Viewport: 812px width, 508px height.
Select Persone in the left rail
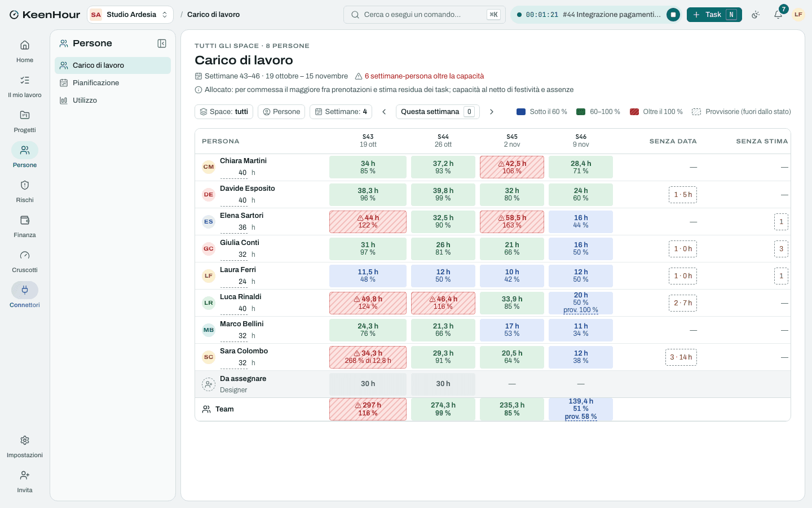25,156
